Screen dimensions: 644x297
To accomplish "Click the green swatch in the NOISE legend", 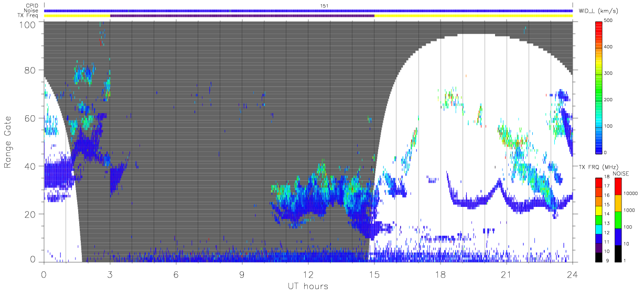I will click(x=617, y=220).
